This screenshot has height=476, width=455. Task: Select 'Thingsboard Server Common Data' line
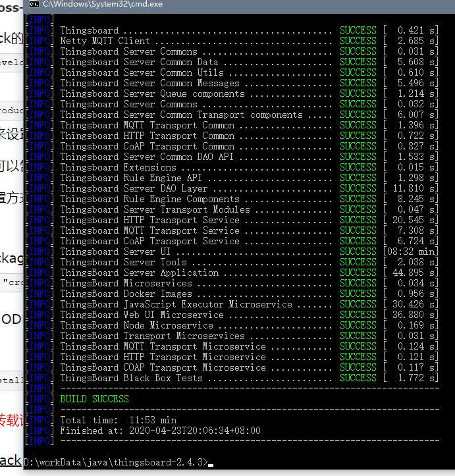(x=232, y=62)
